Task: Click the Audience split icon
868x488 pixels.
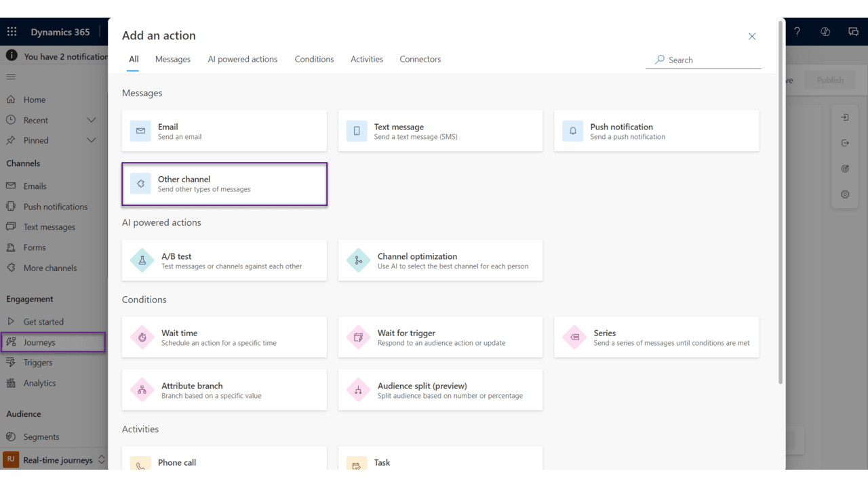Action: click(358, 390)
